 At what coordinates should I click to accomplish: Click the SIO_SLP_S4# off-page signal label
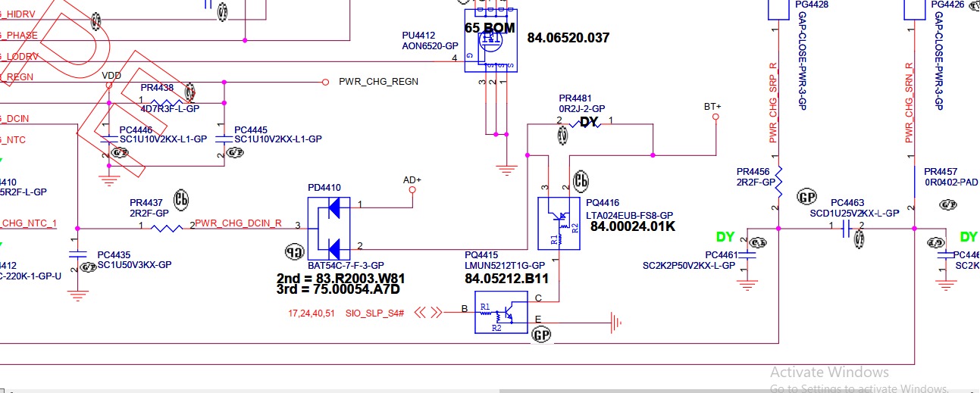click(374, 313)
